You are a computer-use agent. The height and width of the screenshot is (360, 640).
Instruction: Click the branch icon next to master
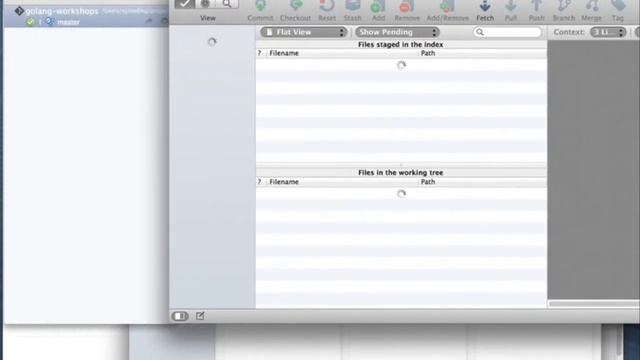click(x=50, y=22)
